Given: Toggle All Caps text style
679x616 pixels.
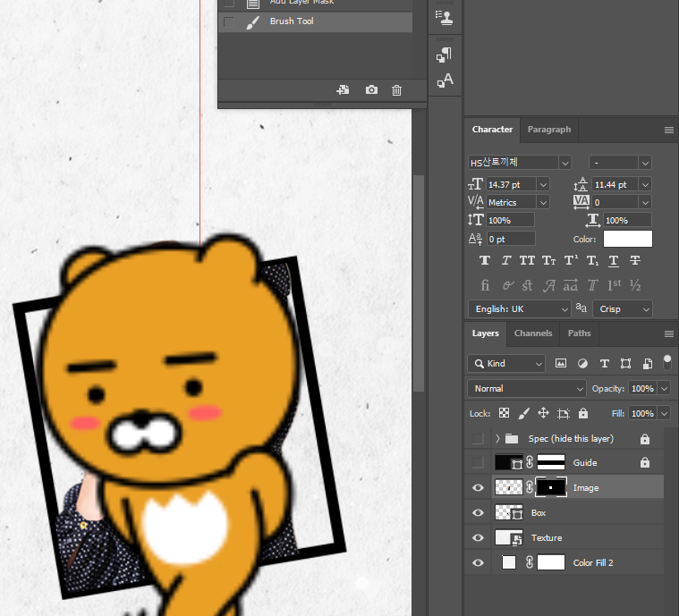Looking at the screenshot, I should click(527, 260).
